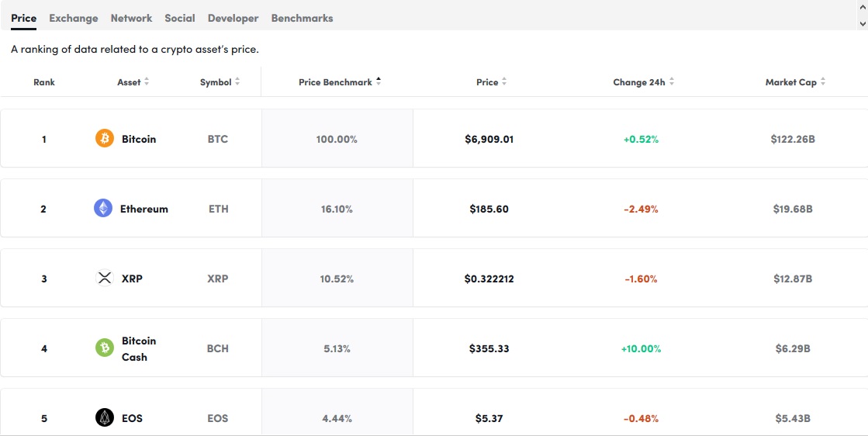Click the Ethereum diamond logo icon
This screenshot has height=436, width=868.
click(x=103, y=208)
